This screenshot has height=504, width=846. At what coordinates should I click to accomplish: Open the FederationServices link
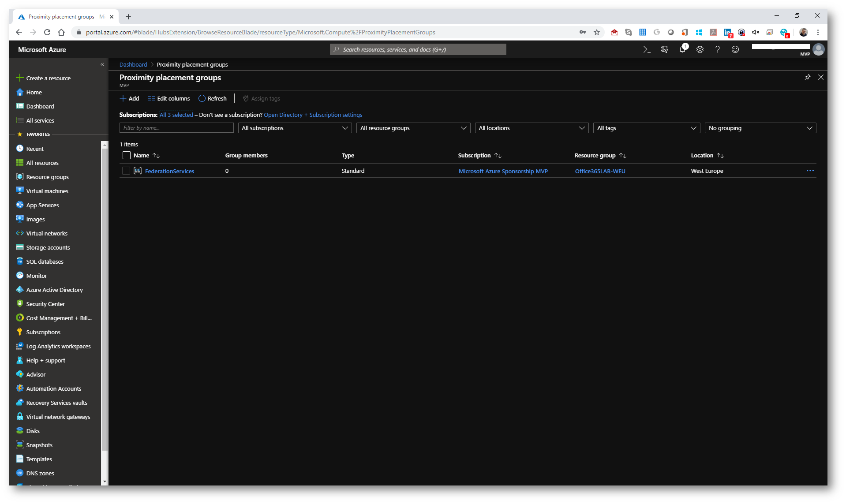[169, 171]
